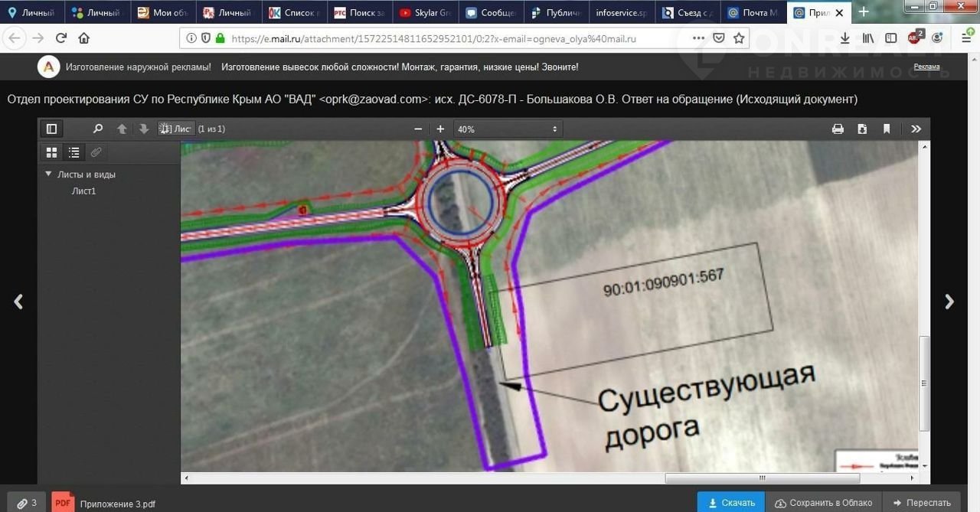
Task: Toggle the PDF viewer sidebar
Action: [x=52, y=129]
